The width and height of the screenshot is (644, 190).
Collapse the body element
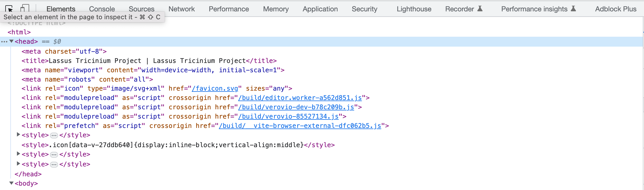tap(11, 183)
